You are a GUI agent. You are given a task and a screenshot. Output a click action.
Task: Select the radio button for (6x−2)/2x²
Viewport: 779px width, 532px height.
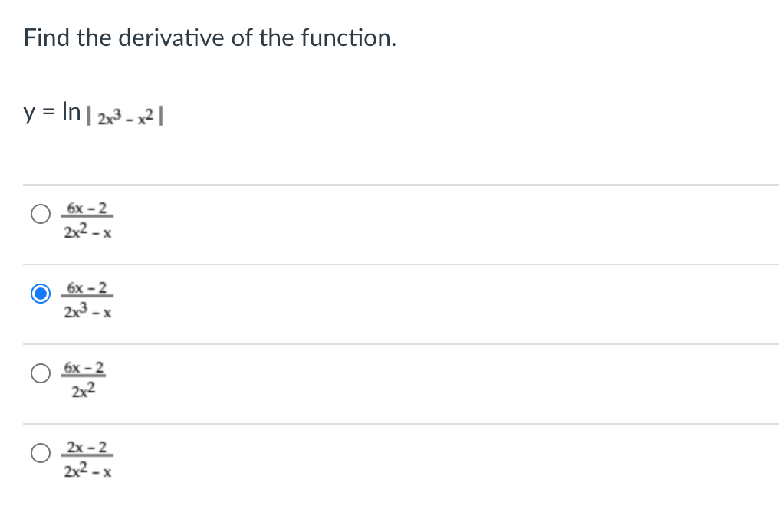click(x=40, y=373)
